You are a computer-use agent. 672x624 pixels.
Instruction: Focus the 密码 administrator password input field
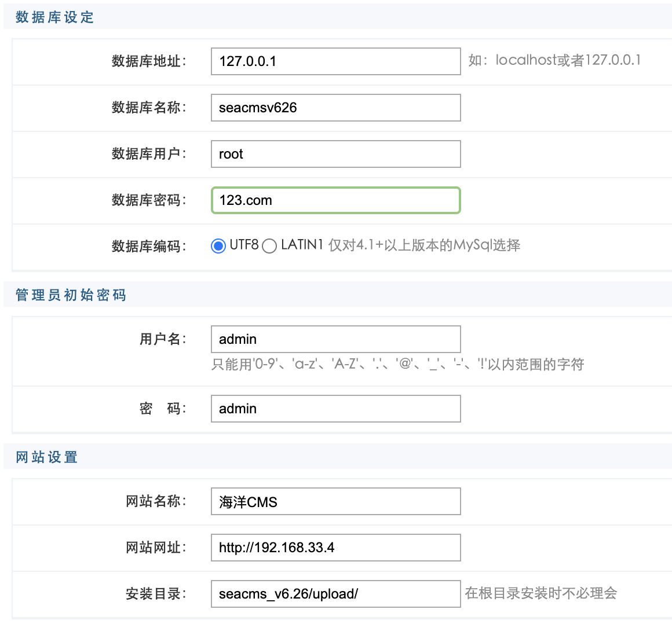click(x=335, y=409)
